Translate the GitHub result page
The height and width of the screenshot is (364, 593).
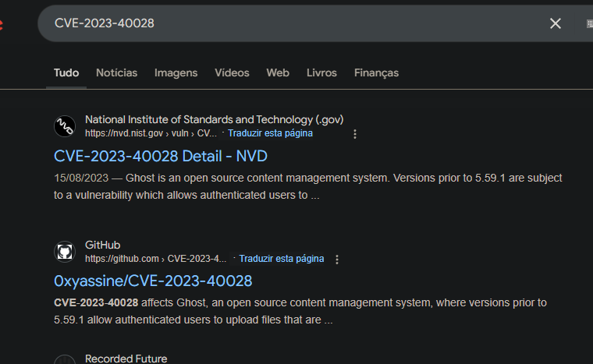click(282, 259)
